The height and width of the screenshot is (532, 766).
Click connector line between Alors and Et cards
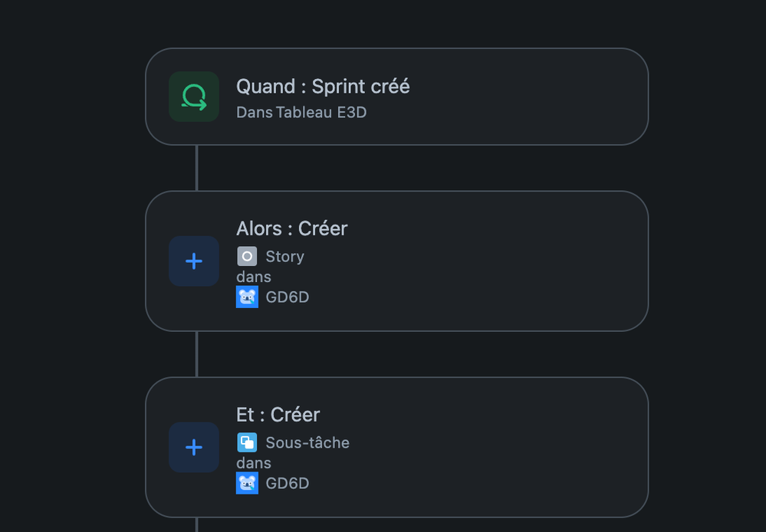point(197,354)
